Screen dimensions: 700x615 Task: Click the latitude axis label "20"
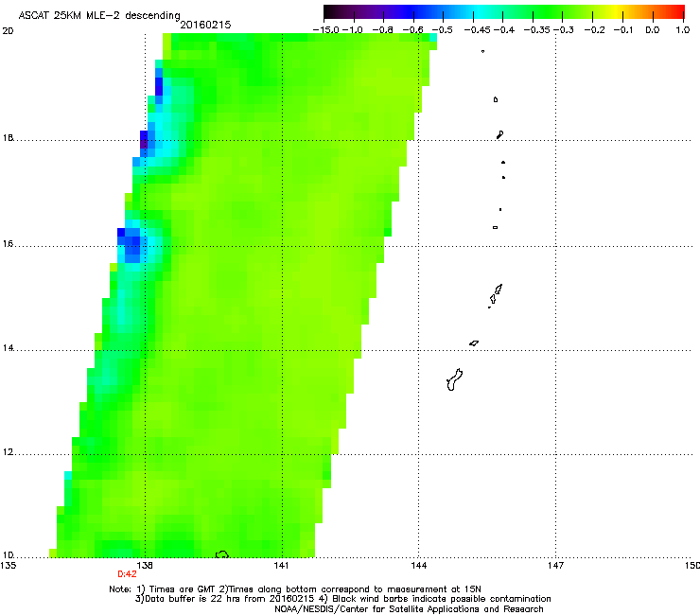8,31
